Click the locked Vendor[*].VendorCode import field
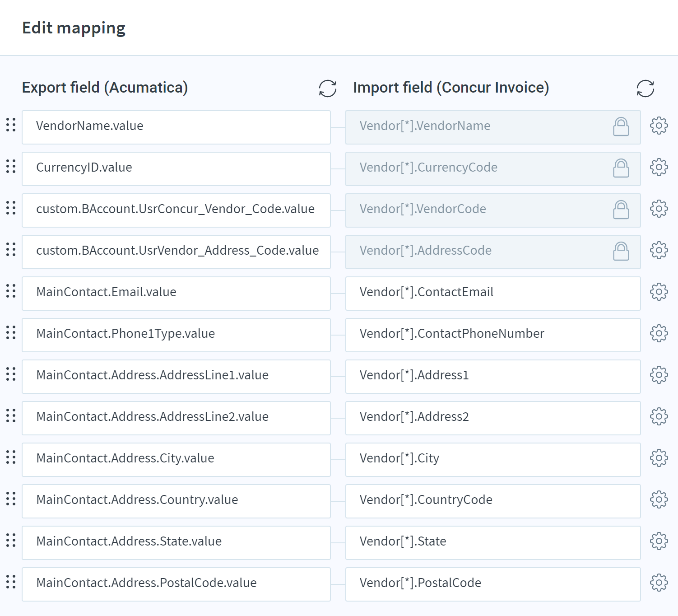The image size is (678, 616). pyautogui.click(x=493, y=210)
